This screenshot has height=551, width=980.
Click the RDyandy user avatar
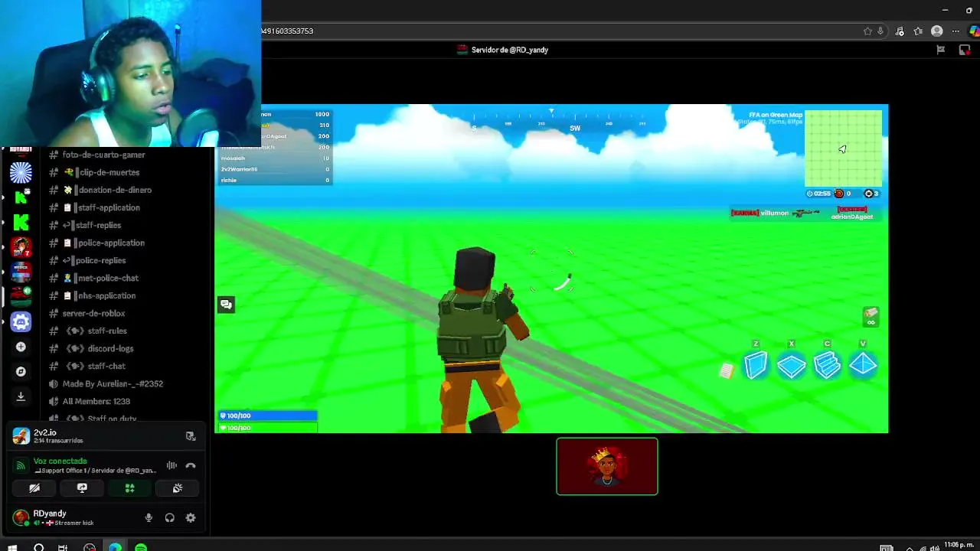tap(21, 517)
